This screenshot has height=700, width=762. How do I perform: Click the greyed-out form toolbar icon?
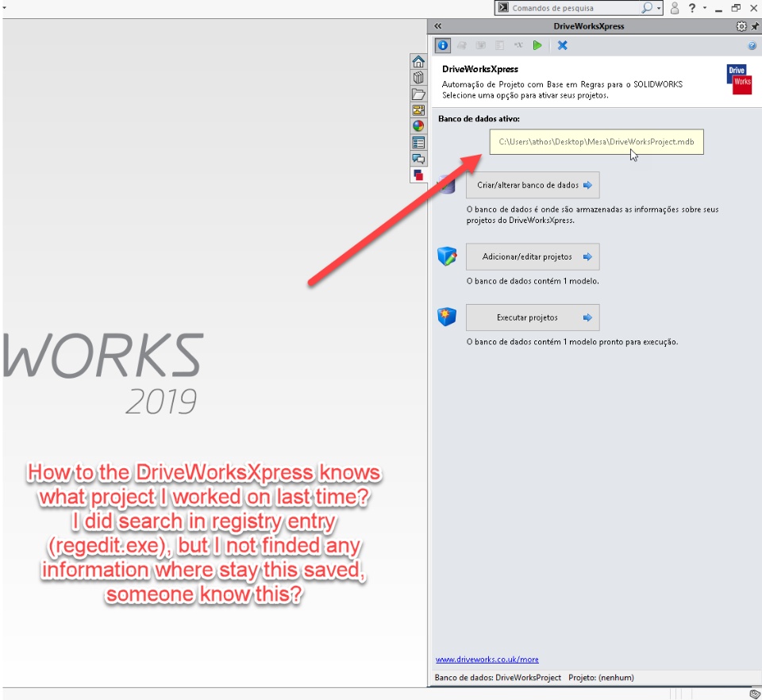[499, 45]
